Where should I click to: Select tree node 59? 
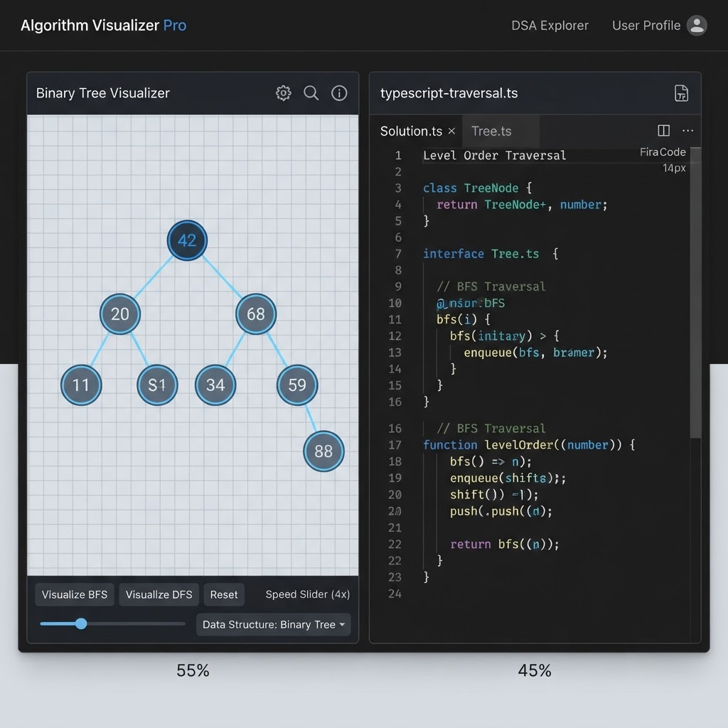pos(297,385)
